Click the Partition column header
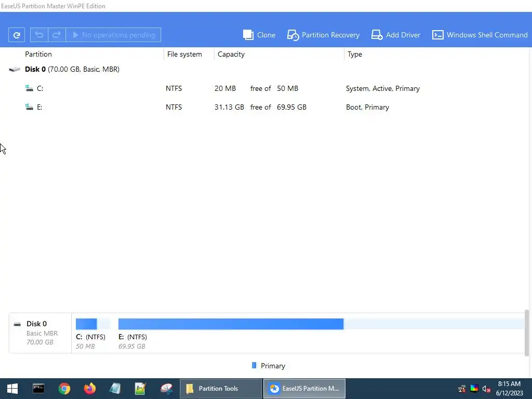This screenshot has height=399, width=532. pyautogui.click(x=38, y=54)
